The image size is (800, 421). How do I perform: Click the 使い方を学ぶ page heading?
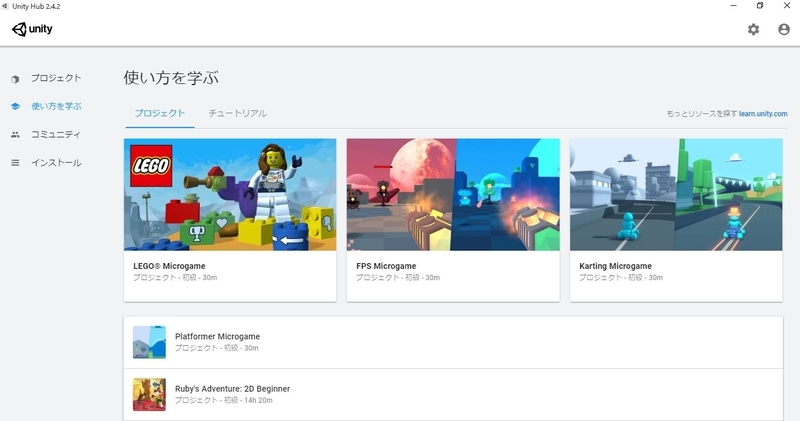click(x=171, y=78)
